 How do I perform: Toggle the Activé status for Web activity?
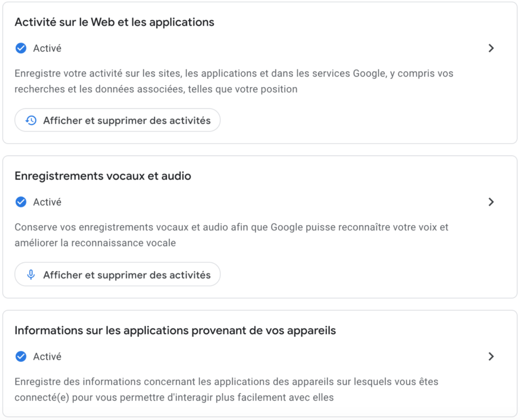coord(47,48)
